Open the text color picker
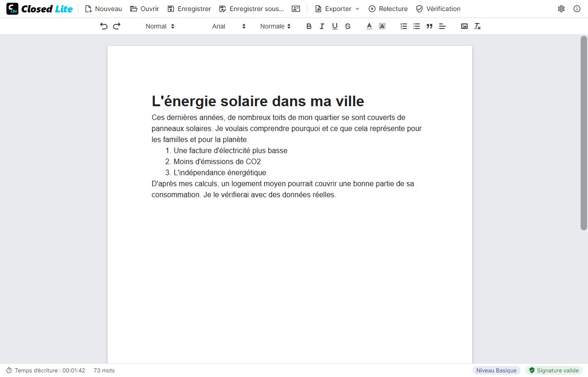The width and height of the screenshot is (588, 377). (x=369, y=26)
